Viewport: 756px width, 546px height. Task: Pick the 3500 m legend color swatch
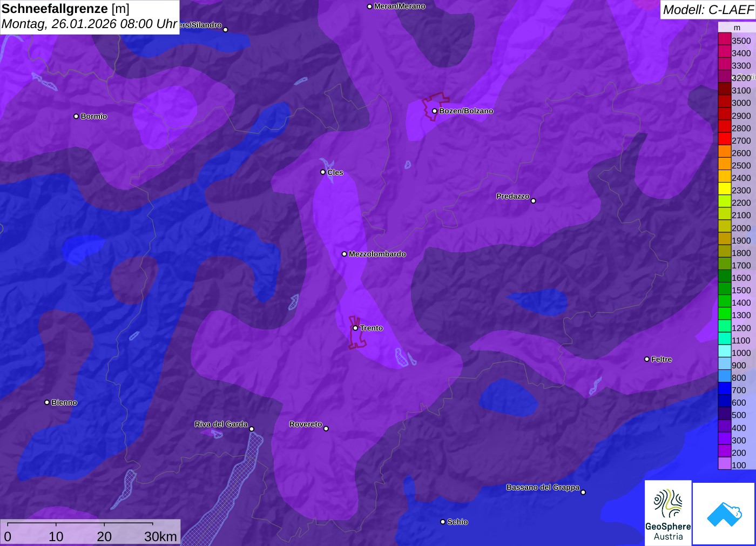pyautogui.click(x=724, y=39)
